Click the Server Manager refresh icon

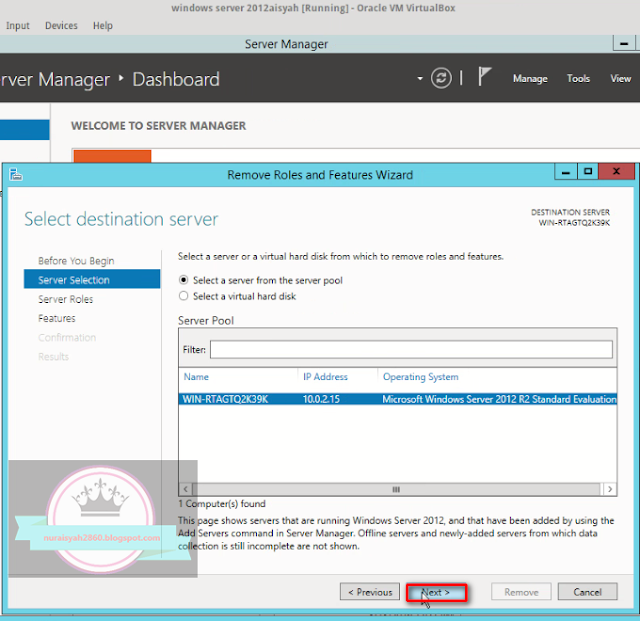[441, 78]
